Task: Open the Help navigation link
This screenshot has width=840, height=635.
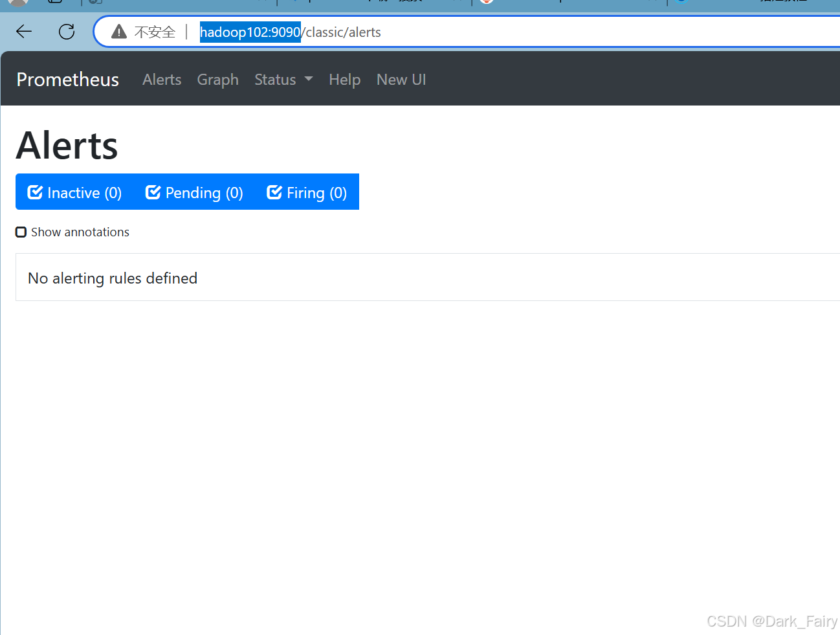Action: [x=345, y=80]
